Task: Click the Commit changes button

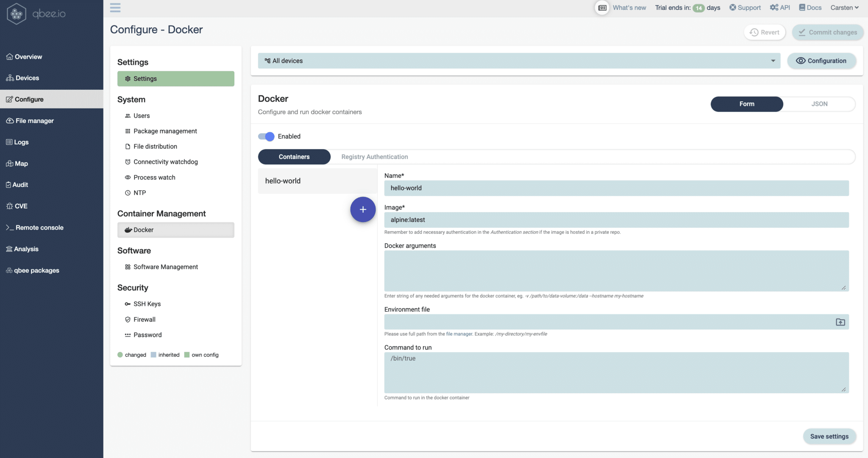Action: (828, 32)
